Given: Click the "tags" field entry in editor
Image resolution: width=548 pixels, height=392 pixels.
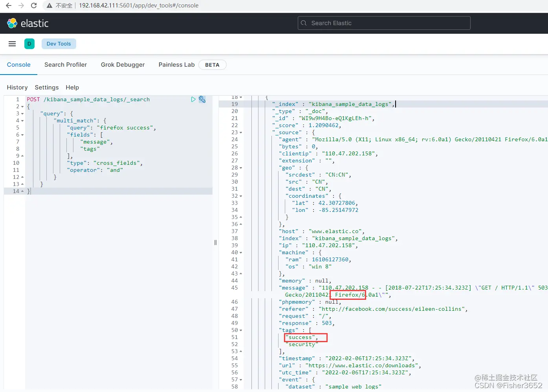Looking at the screenshot, I should pyautogui.click(x=90, y=149).
